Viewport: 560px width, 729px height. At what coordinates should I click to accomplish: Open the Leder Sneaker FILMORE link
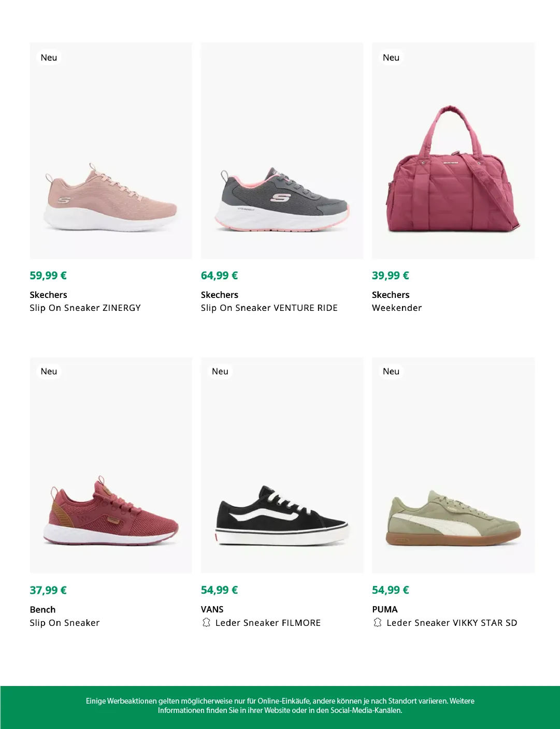click(268, 623)
